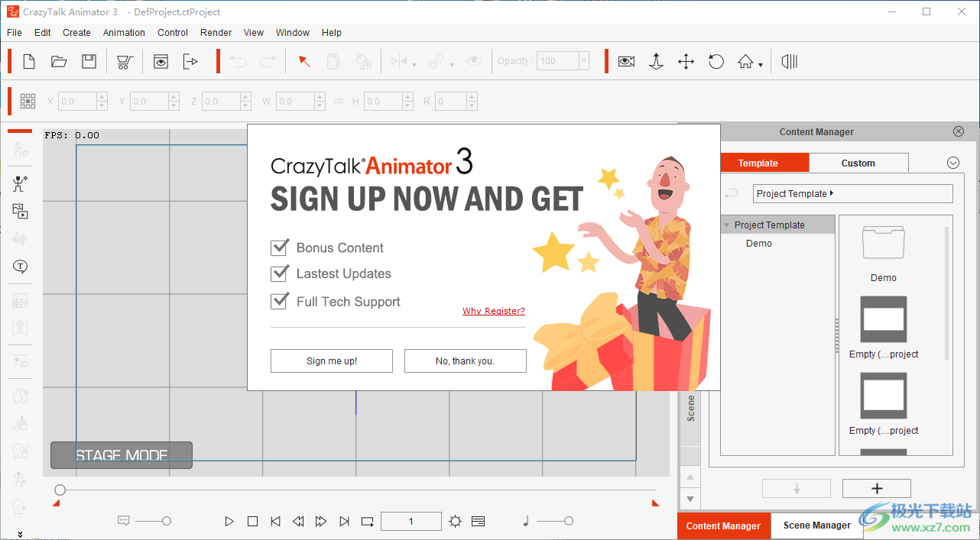
Task: Select the camera zoom up-down arrow tool
Action: point(656,61)
